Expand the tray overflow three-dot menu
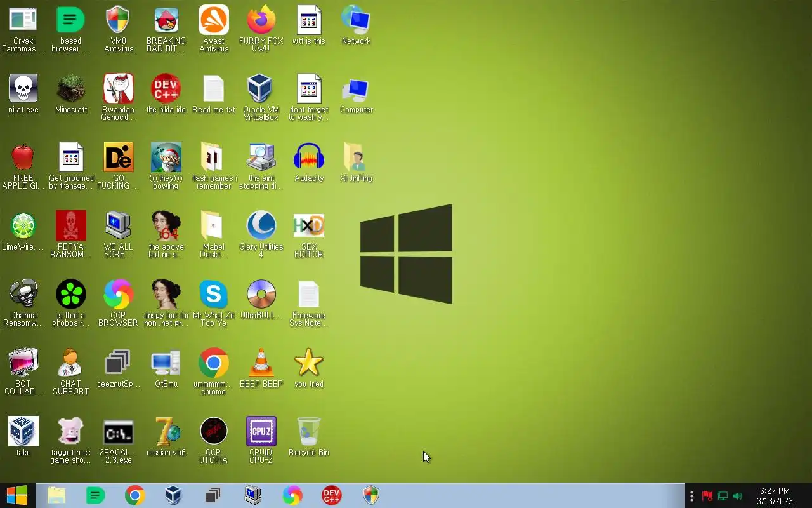The width and height of the screenshot is (812, 508). [691, 496]
